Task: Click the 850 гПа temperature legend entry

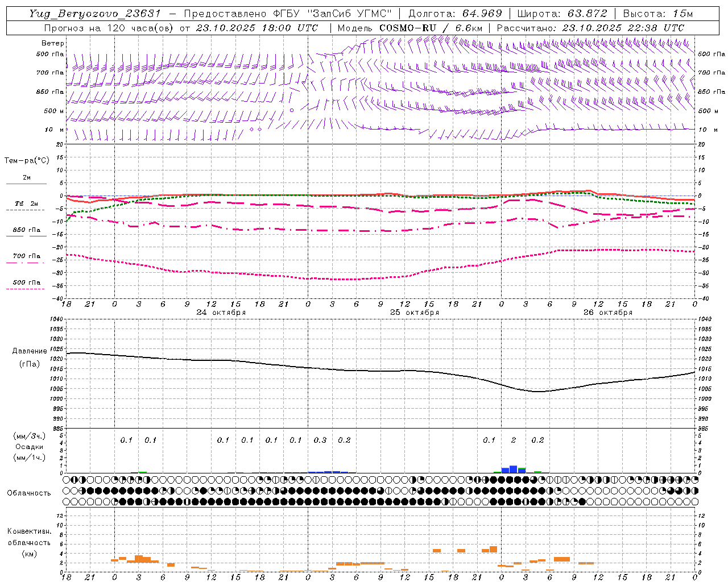Action: pos(26,230)
